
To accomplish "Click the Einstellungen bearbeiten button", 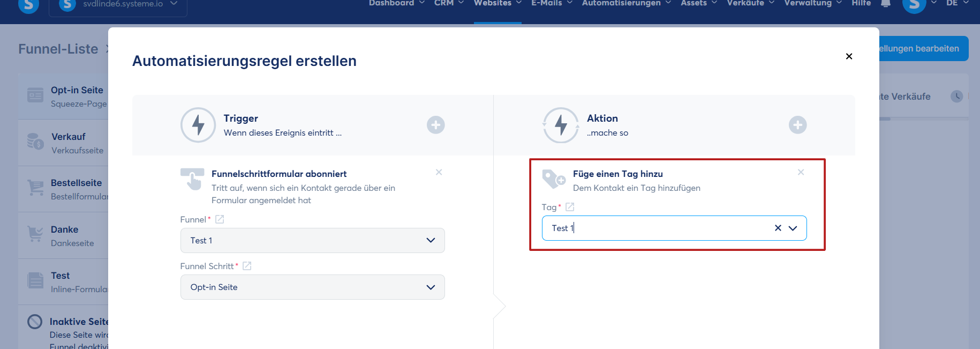I will 924,48.
